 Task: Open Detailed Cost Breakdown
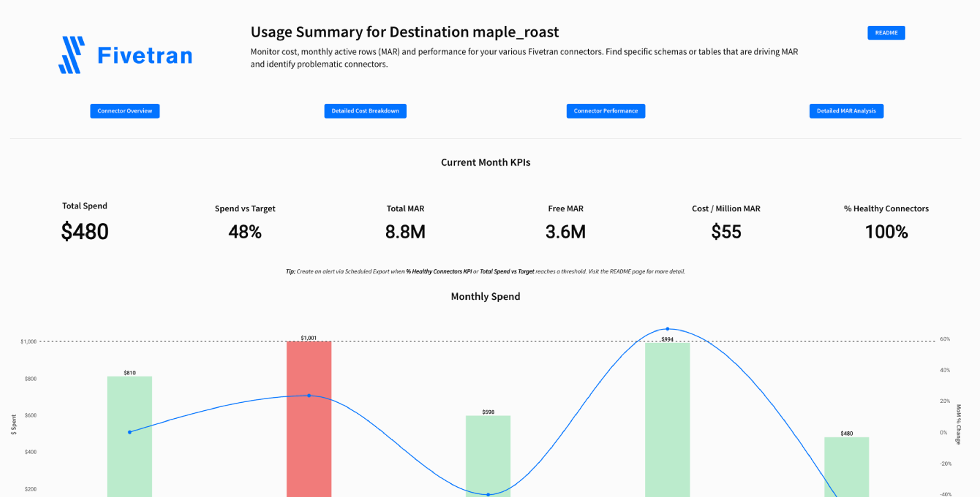coord(365,111)
